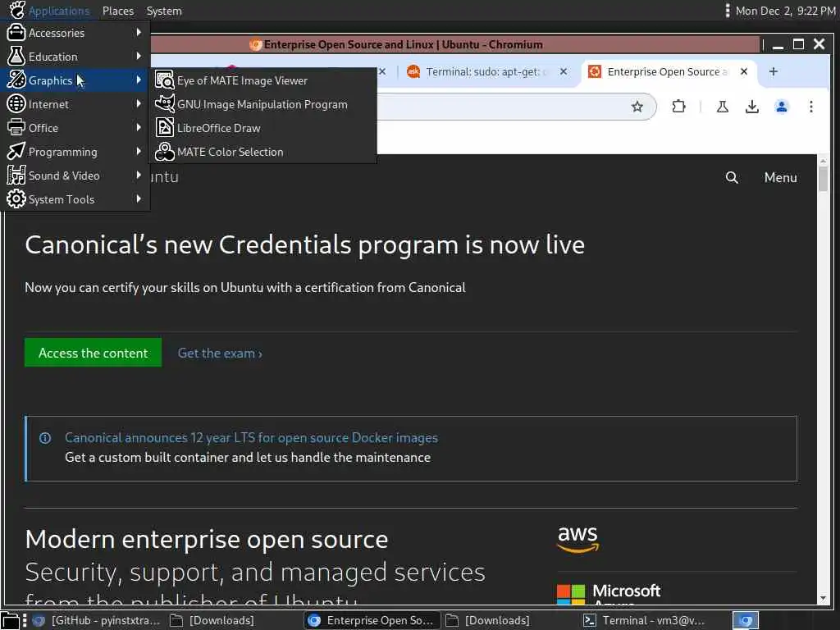
Task: Switch to first Downloads taskbar window
Action: click(212, 620)
